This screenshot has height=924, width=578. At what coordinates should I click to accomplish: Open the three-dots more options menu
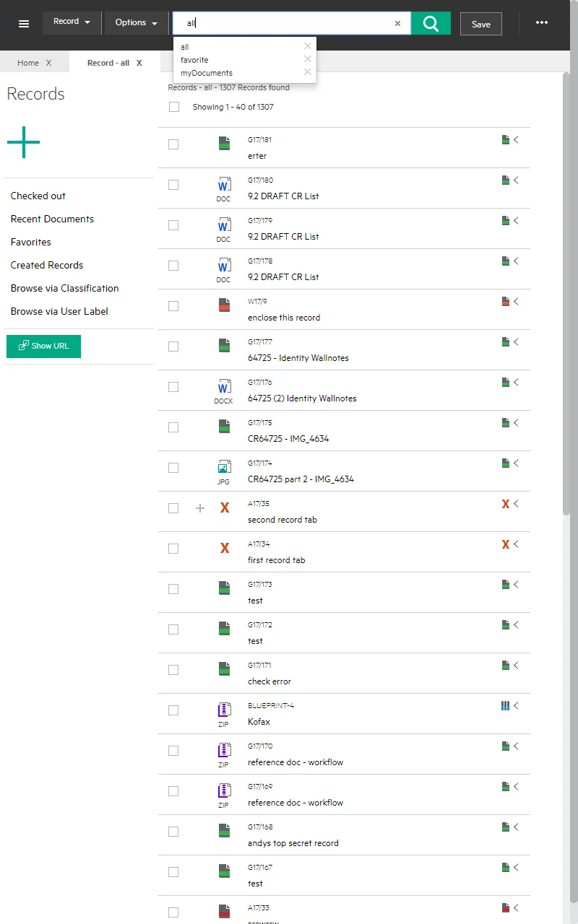click(542, 23)
